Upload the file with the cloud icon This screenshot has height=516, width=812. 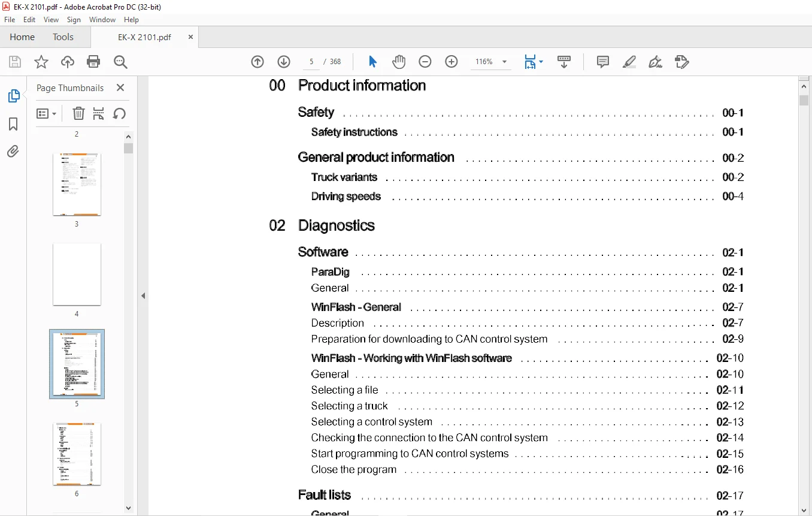click(68, 62)
